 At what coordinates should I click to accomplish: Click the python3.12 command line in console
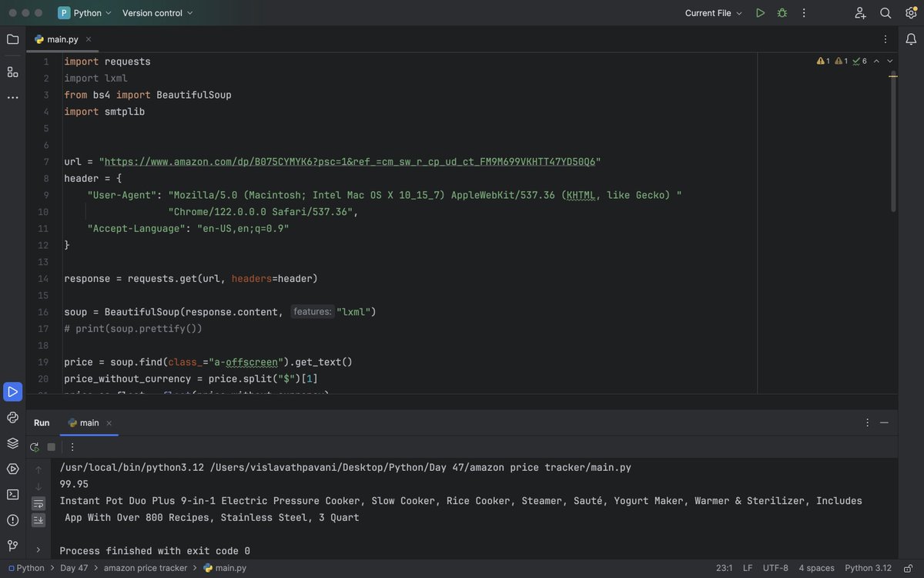[345, 467]
